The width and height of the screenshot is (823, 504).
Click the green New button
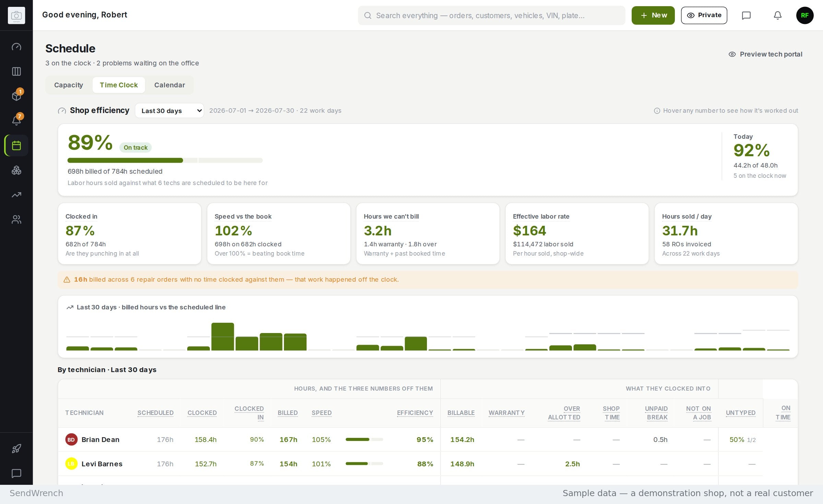click(653, 15)
